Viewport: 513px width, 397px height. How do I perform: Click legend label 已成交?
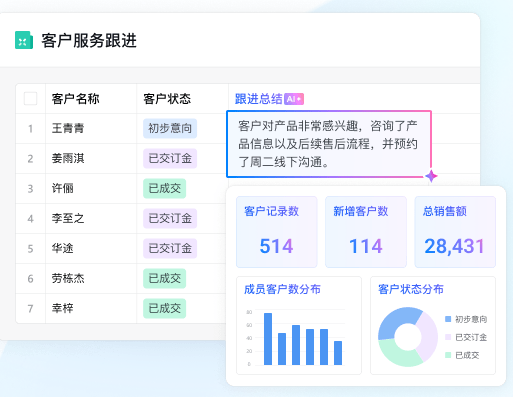(x=467, y=355)
